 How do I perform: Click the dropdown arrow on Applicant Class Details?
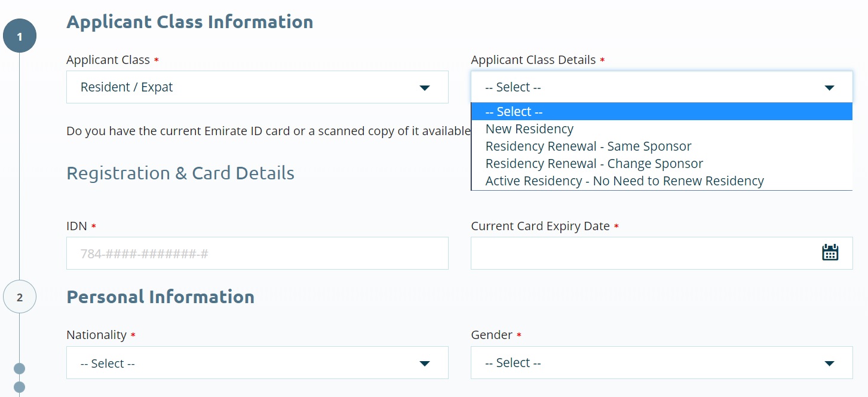[829, 87]
